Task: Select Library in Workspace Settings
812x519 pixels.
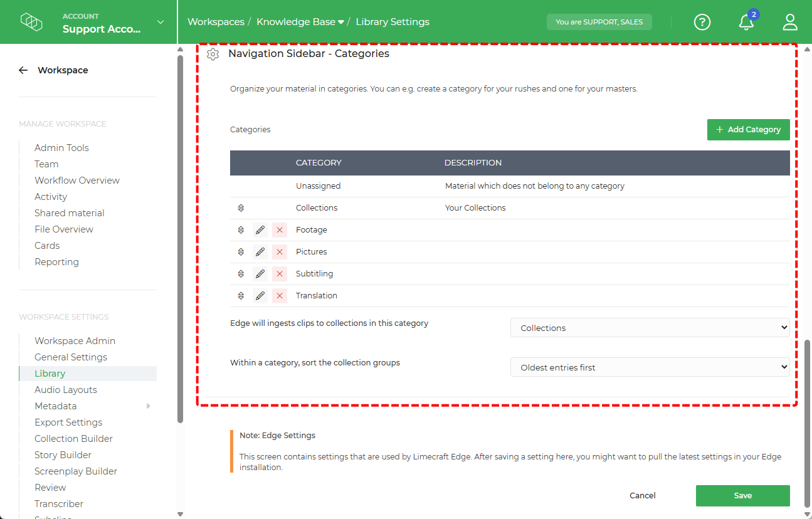Action: [x=50, y=373]
